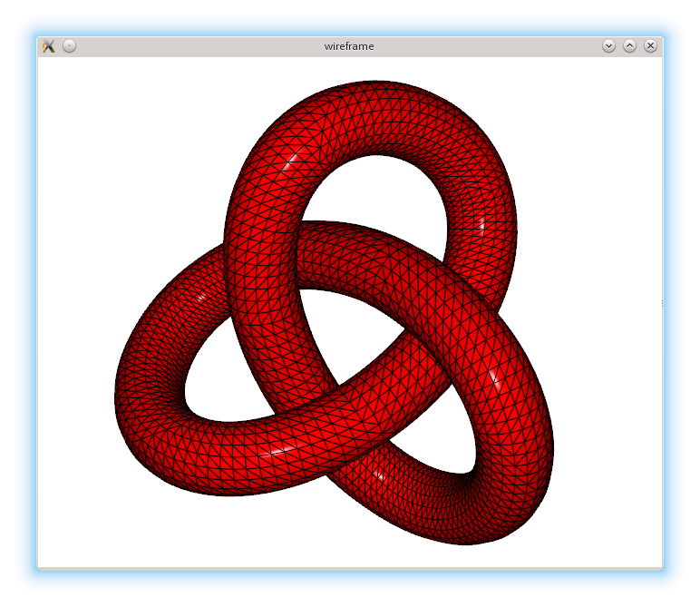
Task: Toggle the round pin-on-all-desktops button
Action: (69, 46)
